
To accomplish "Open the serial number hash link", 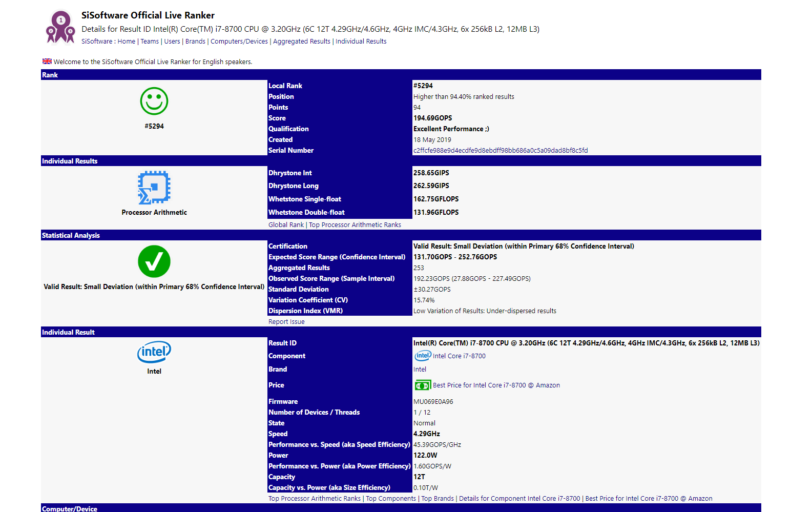I will (501, 151).
